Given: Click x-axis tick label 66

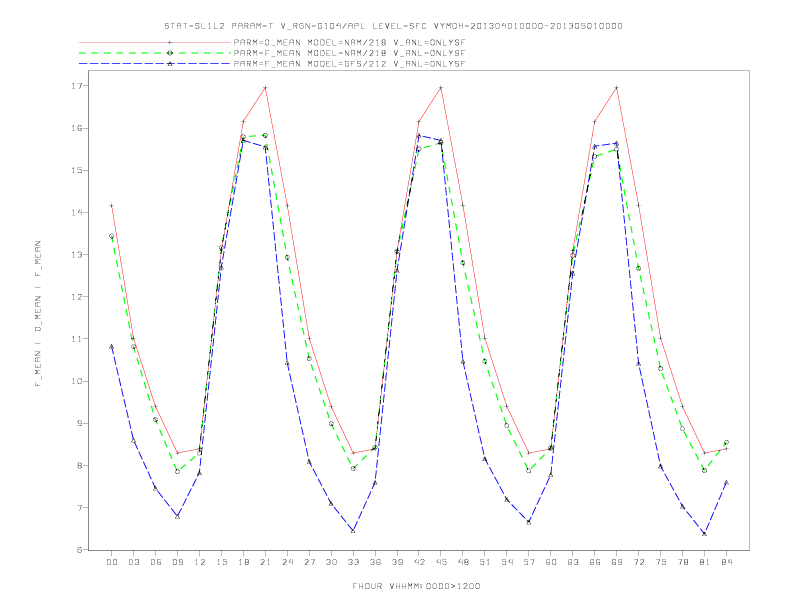Looking at the screenshot, I should (595, 562).
